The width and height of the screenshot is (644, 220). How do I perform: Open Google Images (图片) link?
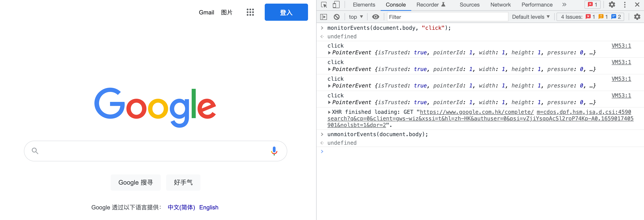[226, 12]
